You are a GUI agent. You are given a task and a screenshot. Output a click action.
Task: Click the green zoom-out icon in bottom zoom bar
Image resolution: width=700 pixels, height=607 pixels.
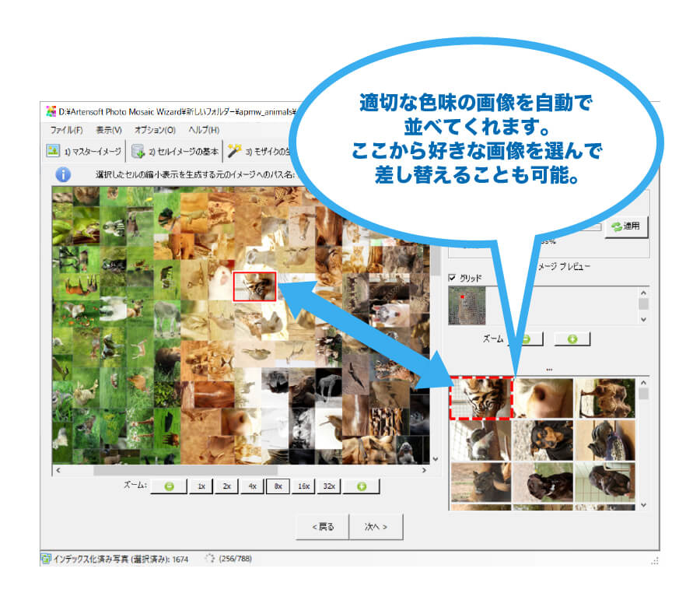pos(170,486)
